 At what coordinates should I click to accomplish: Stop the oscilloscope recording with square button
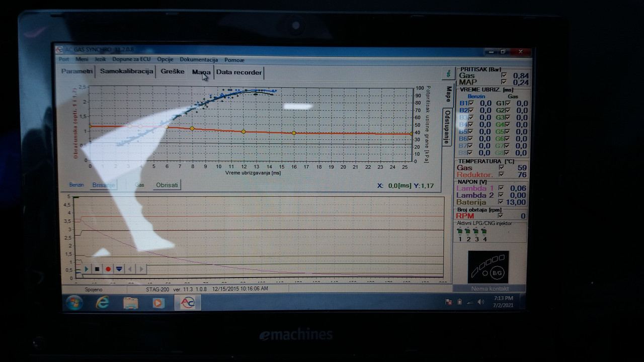tap(97, 269)
